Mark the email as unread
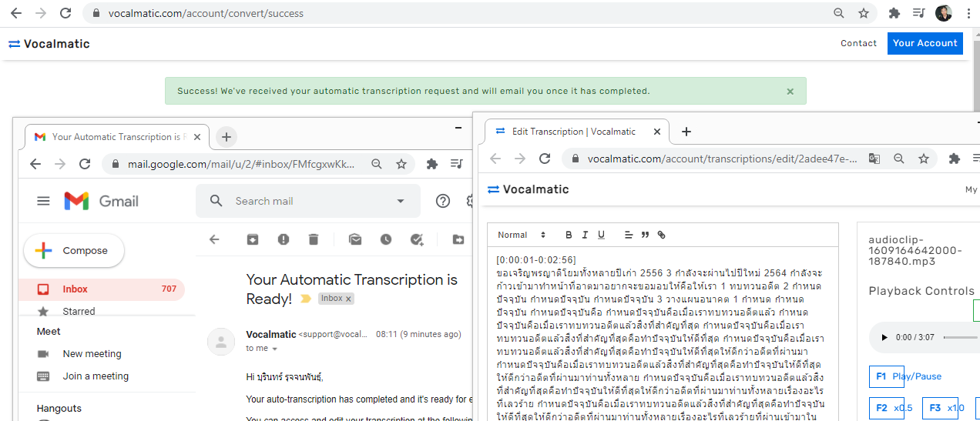Image resolution: width=980 pixels, height=421 pixels. pyautogui.click(x=355, y=239)
